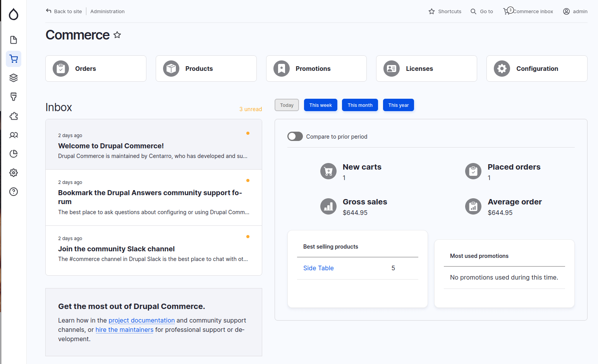Click the admin user avatar icon

click(566, 12)
